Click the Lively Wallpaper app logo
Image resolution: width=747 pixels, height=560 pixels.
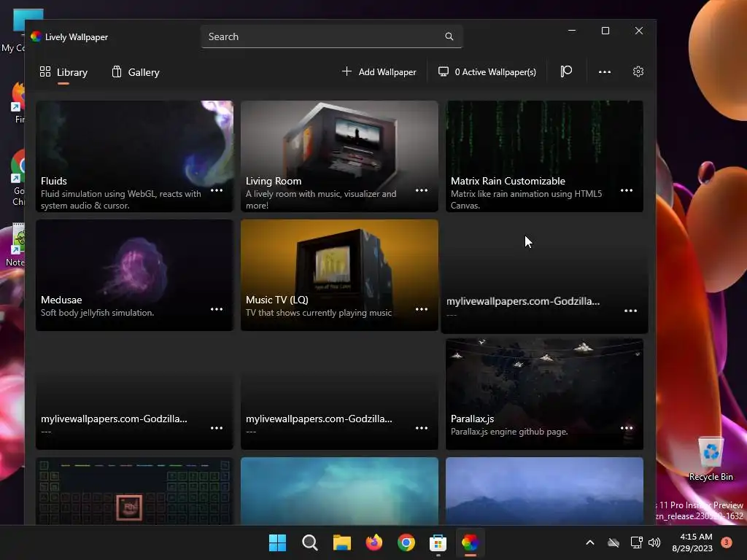click(x=36, y=36)
